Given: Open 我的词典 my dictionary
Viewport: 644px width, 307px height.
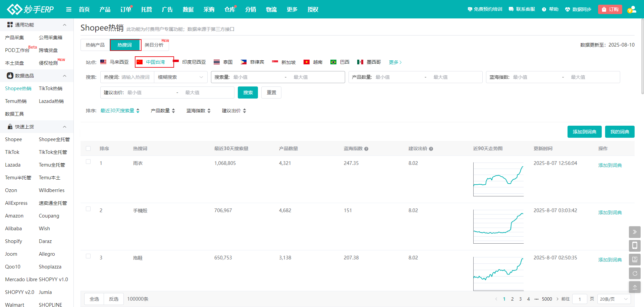Looking at the screenshot, I should pyautogui.click(x=620, y=132).
